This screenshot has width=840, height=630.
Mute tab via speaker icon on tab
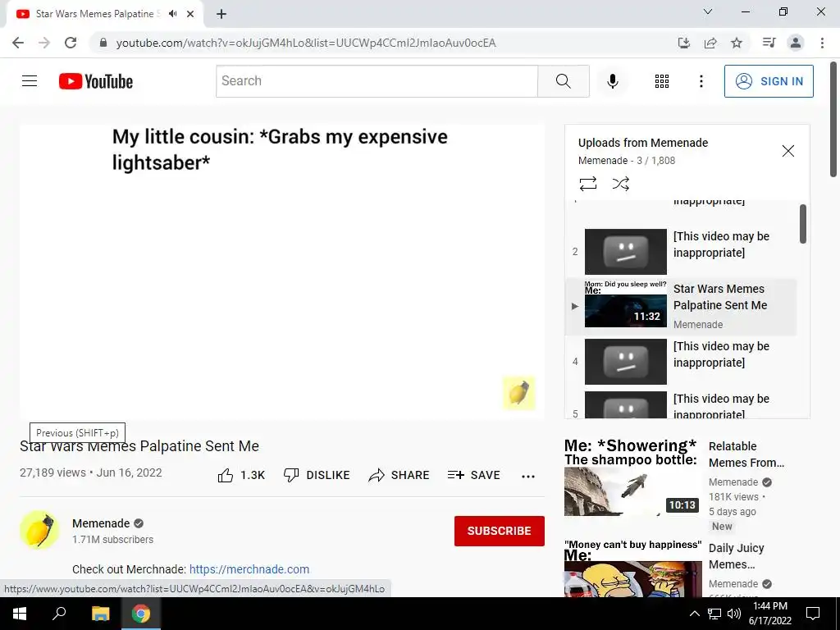pos(172,14)
